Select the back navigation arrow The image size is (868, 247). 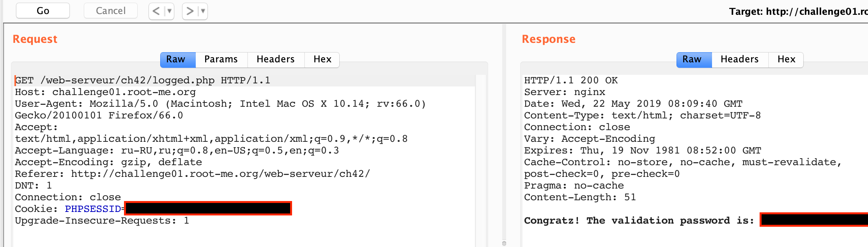pos(156,11)
